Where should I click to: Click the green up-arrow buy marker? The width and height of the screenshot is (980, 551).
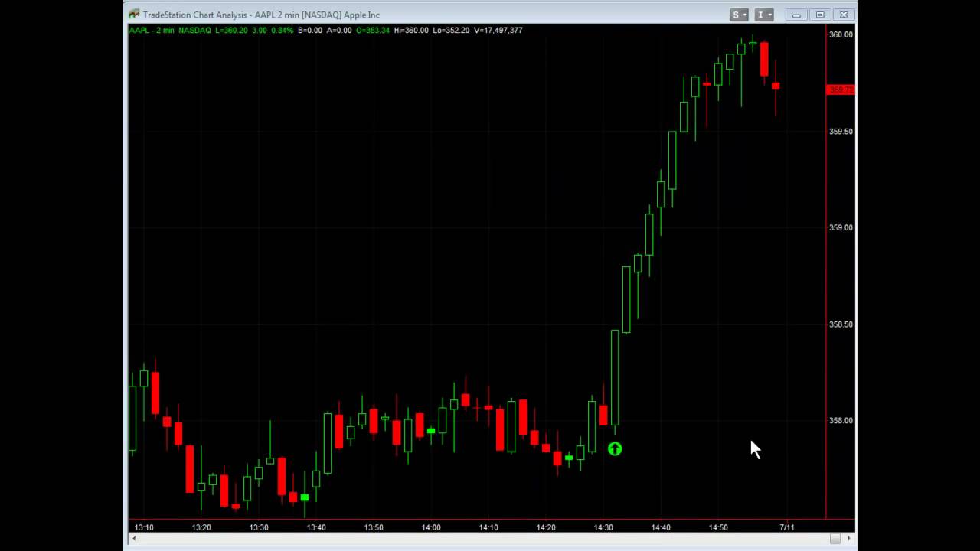click(x=615, y=449)
